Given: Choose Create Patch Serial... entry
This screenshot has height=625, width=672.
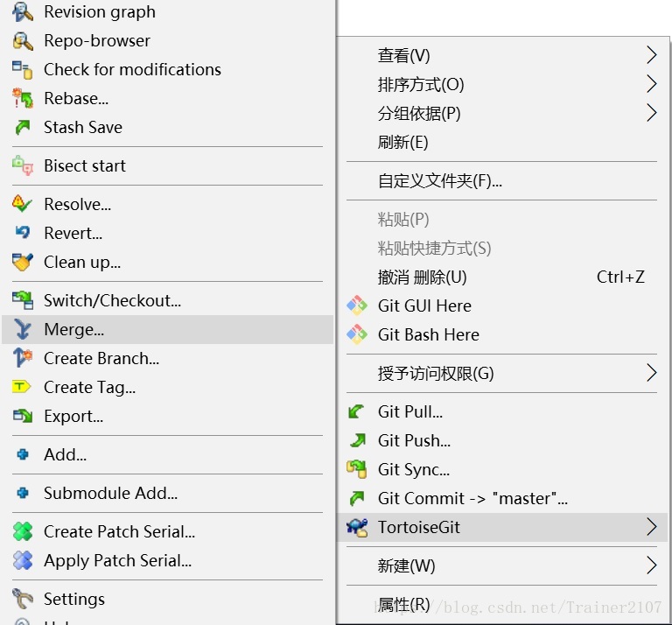Looking at the screenshot, I should click(x=168, y=531).
